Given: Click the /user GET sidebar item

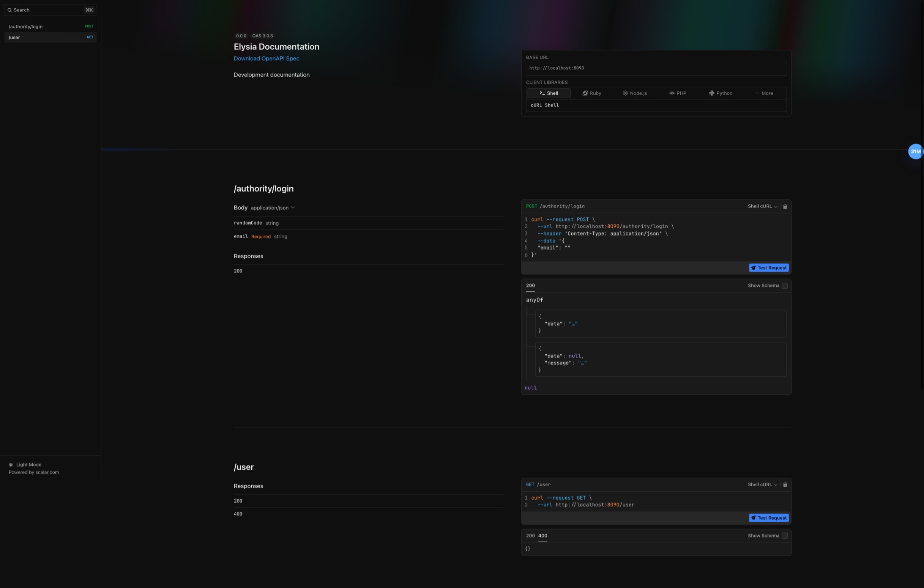Looking at the screenshot, I should pos(50,37).
